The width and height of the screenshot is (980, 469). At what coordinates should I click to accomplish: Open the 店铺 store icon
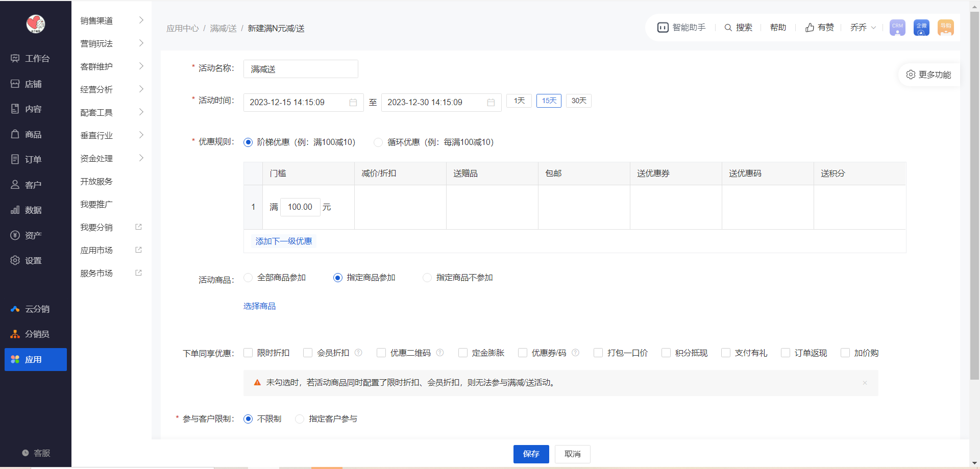pos(15,84)
